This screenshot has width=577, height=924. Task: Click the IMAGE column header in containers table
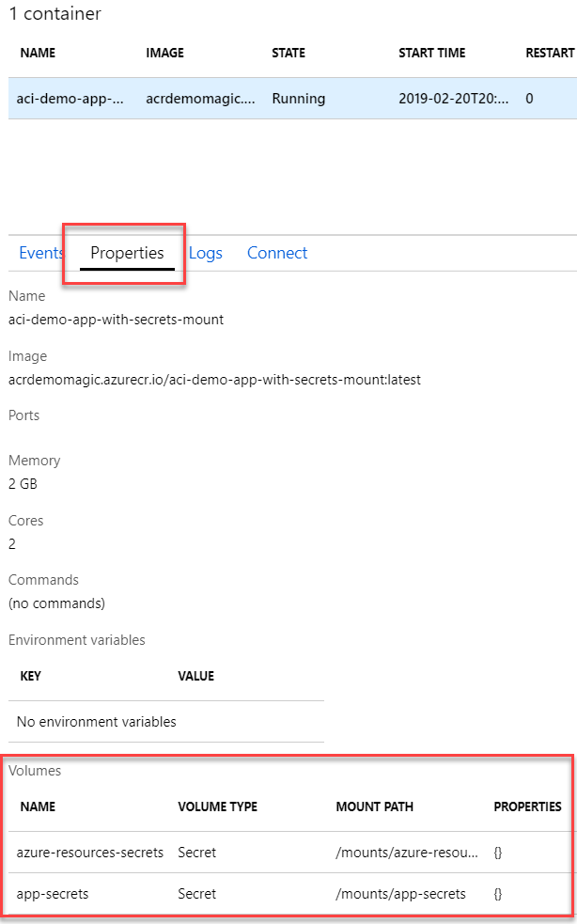pos(165,54)
